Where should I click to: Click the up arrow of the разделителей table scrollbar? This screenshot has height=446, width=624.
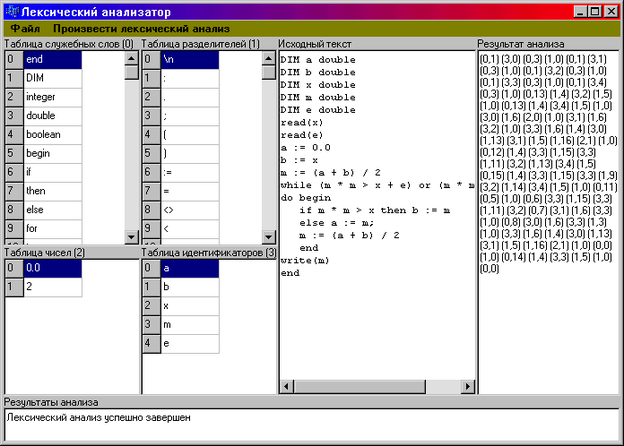(268, 59)
